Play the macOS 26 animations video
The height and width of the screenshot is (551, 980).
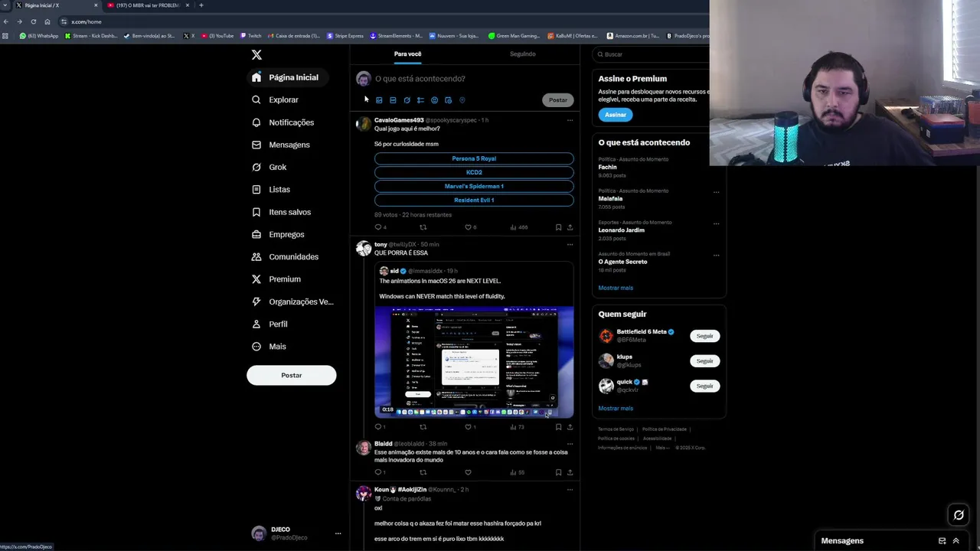click(x=474, y=362)
